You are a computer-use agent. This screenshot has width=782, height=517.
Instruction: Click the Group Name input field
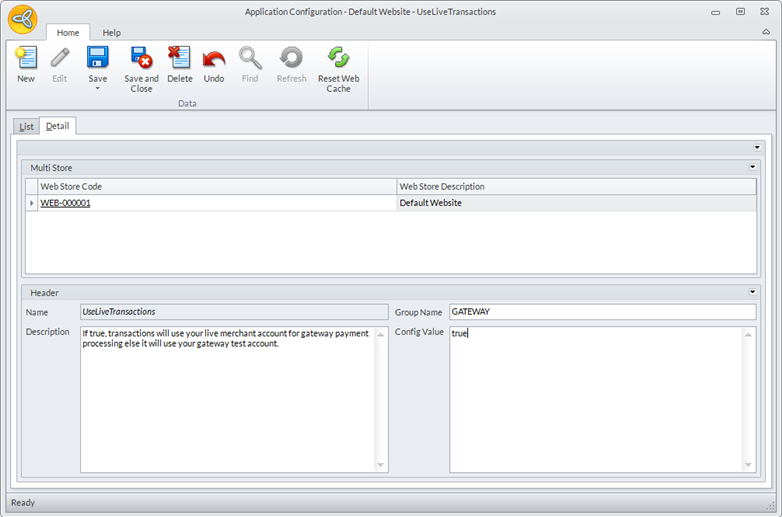(602, 312)
